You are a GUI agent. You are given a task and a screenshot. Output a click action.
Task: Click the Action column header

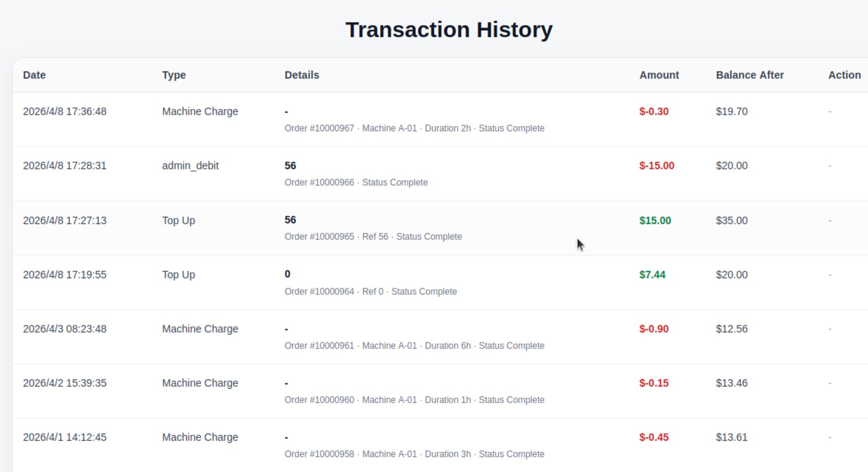point(844,75)
